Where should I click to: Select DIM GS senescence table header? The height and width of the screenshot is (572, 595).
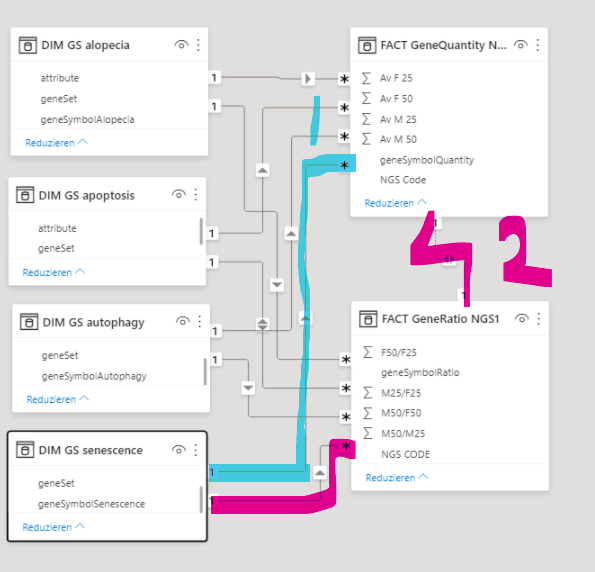pos(107,449)
